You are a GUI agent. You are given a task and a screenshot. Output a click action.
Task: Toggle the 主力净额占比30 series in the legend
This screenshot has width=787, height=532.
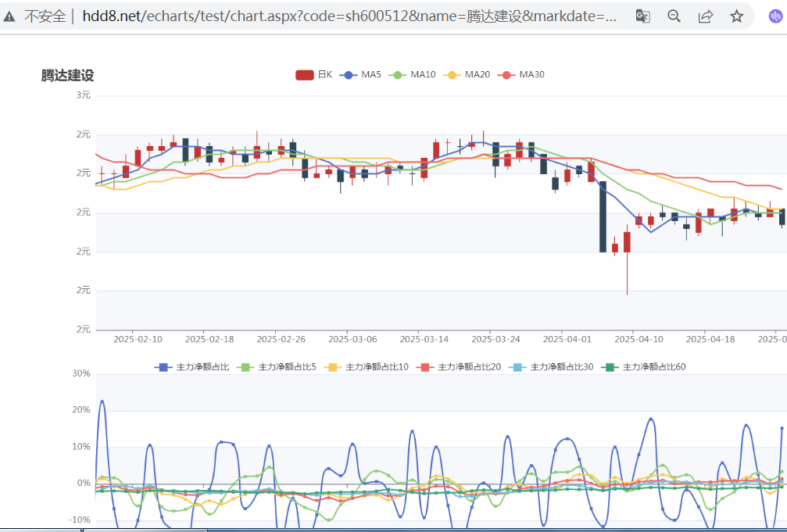(x=551, y=367)
